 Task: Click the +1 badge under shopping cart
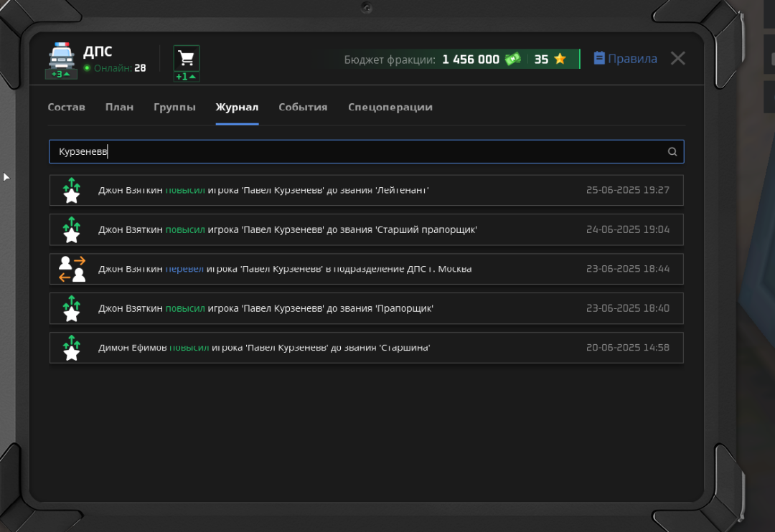click(x=187, y=77)
